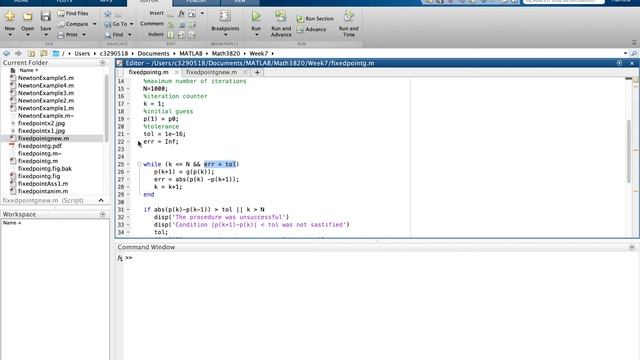Click the Run Section button
The width and height of the screenshot is (640, 360).
pos(315,19)
